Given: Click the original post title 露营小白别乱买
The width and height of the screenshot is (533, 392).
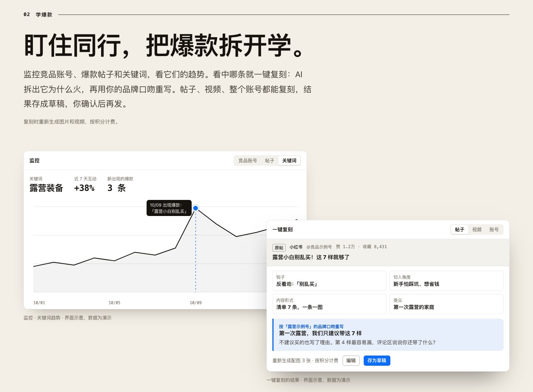Looking at the screenshot, I should click(x=311, y=257).
